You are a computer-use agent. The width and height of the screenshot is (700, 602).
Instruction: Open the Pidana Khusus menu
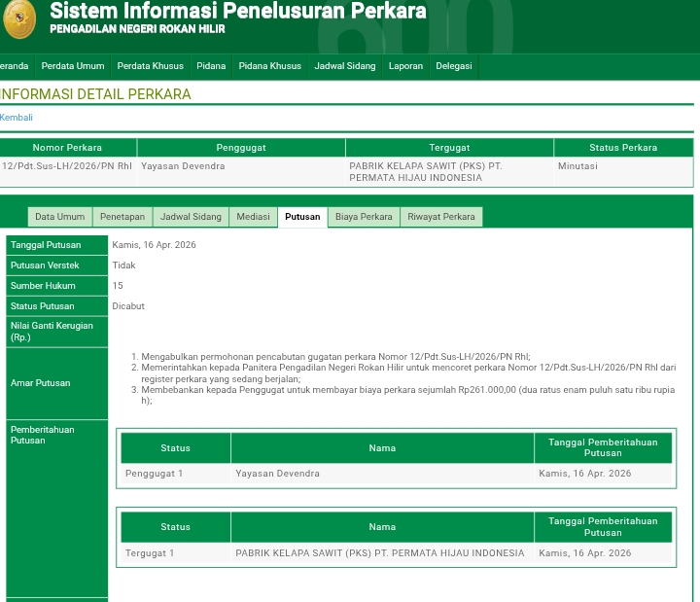269,66
